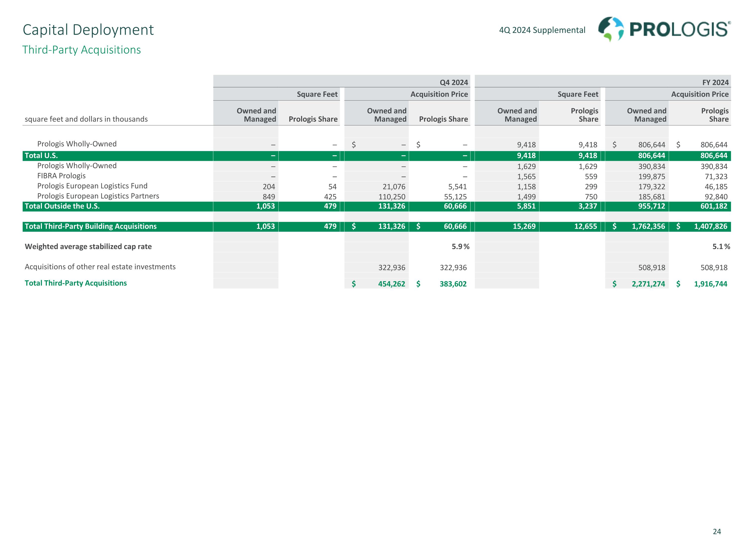
Task: Click the FIBRA Prologis row label
Action: (x=61, y=176)
